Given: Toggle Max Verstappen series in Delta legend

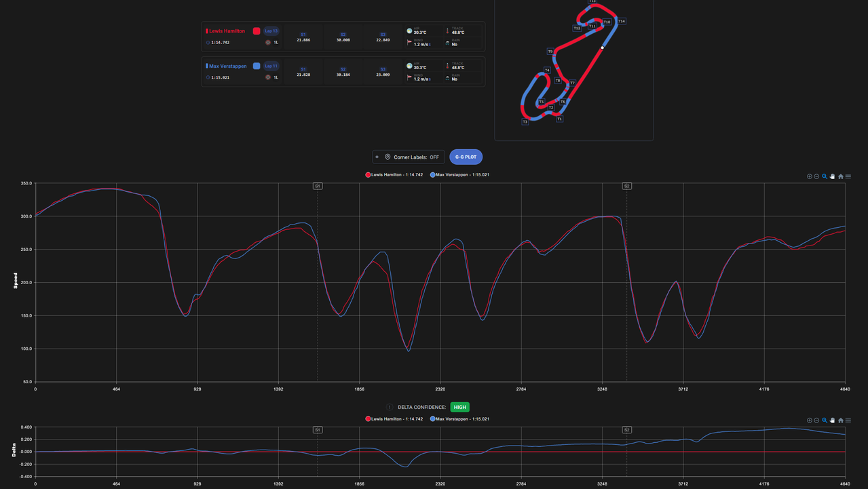Looking at the screenshot, I should (x=459, y=419).
